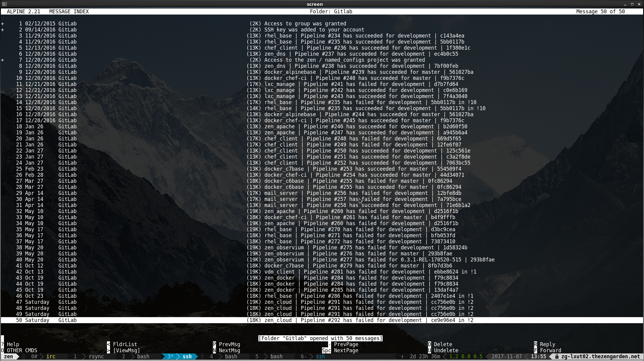Switch to screen window 4 bash
Image resolution: width=644 pixels, height=361 pixels.
coord(224,356)
